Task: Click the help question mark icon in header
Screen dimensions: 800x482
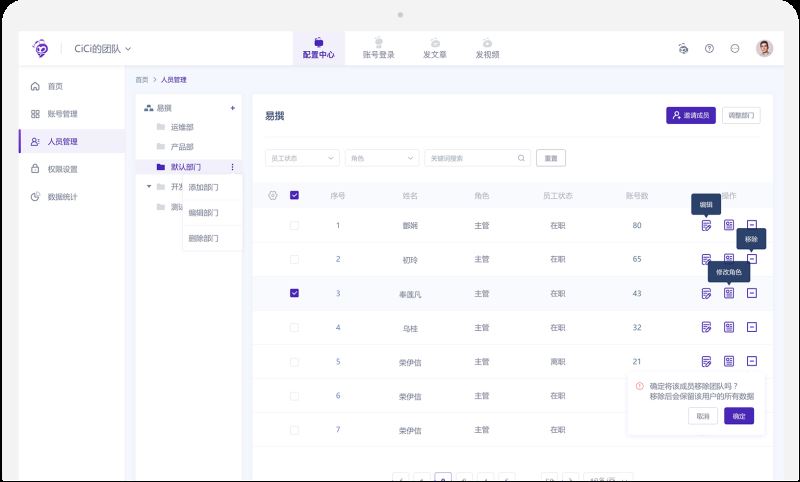Action: coord(709,48)
